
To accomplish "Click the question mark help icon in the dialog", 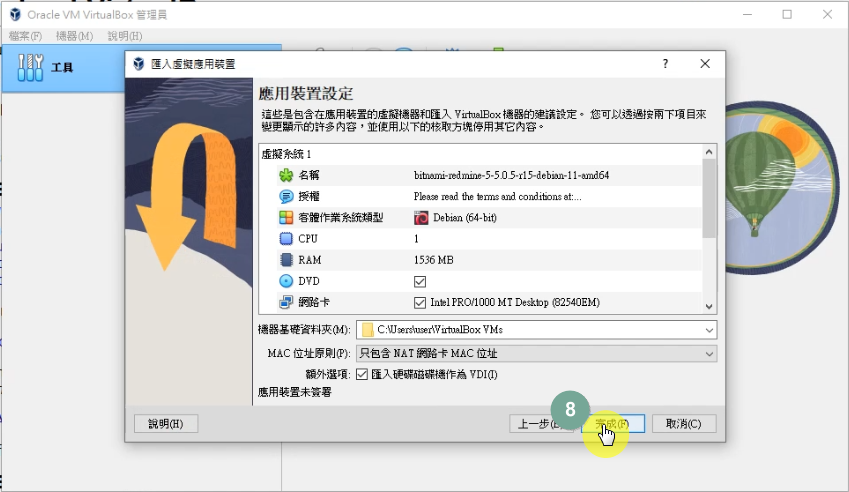I will point(665,64).
